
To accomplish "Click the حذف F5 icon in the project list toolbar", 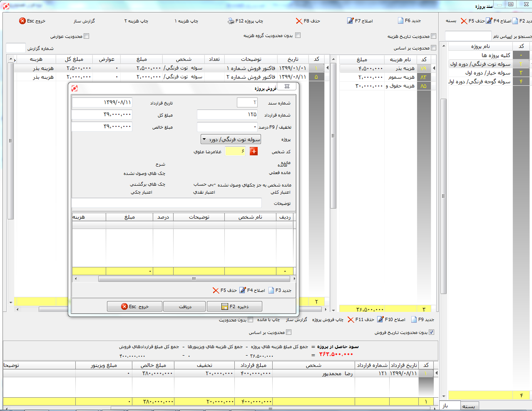I will (464, 21).
